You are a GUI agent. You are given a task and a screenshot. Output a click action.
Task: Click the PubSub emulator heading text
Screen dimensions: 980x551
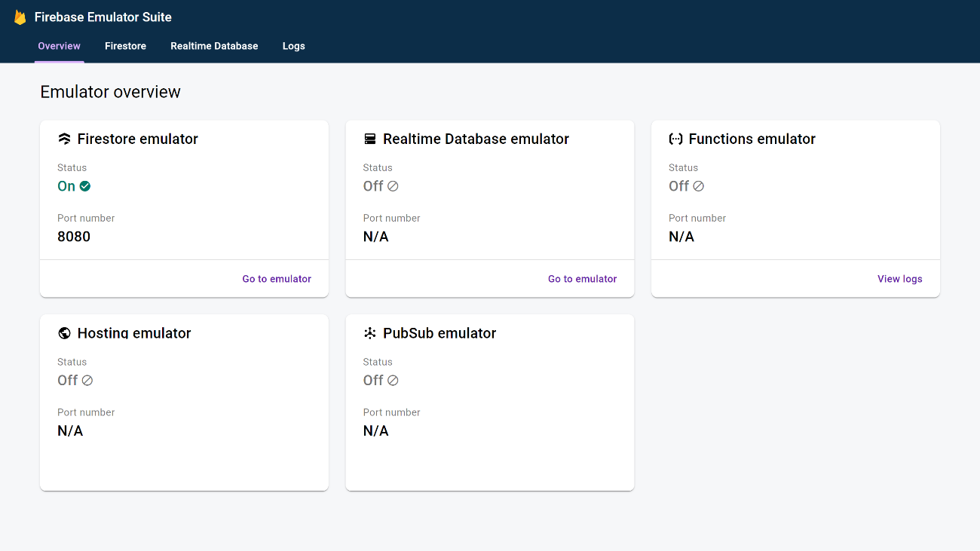[x=439, y=333]
